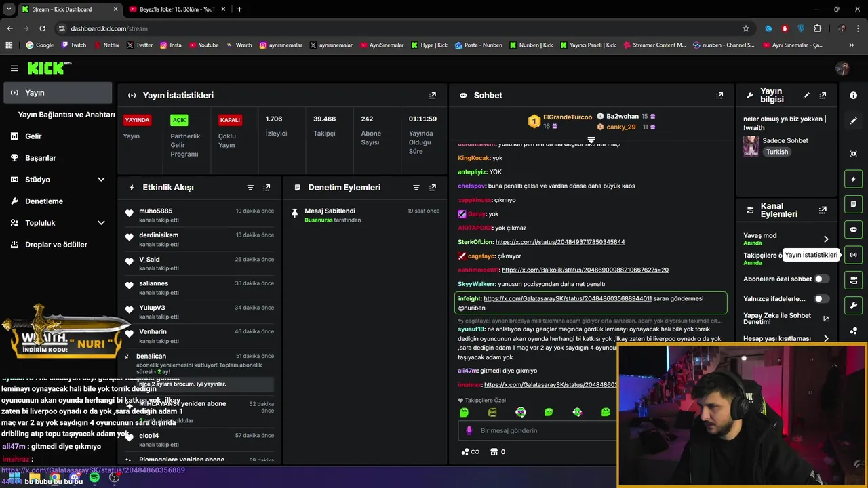Show more bookmarks with the overflow chevron
Viewport: 868px width, 488px height.
coord(852,45)
